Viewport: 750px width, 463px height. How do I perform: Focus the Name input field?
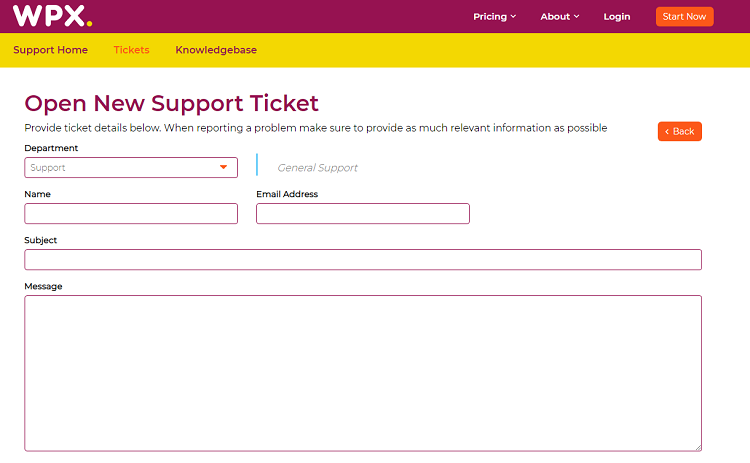pyautogui.click(x=131, y=213)
